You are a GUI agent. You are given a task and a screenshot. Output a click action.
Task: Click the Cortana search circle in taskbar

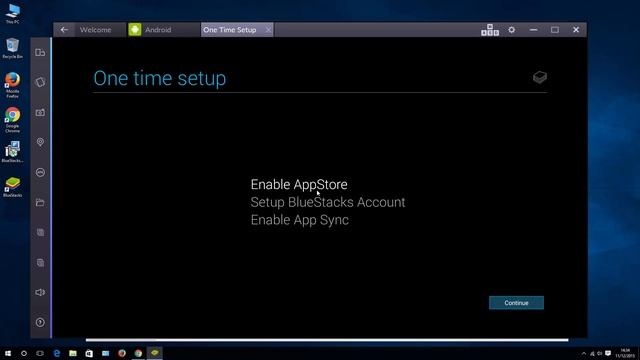tap(24, 353)
